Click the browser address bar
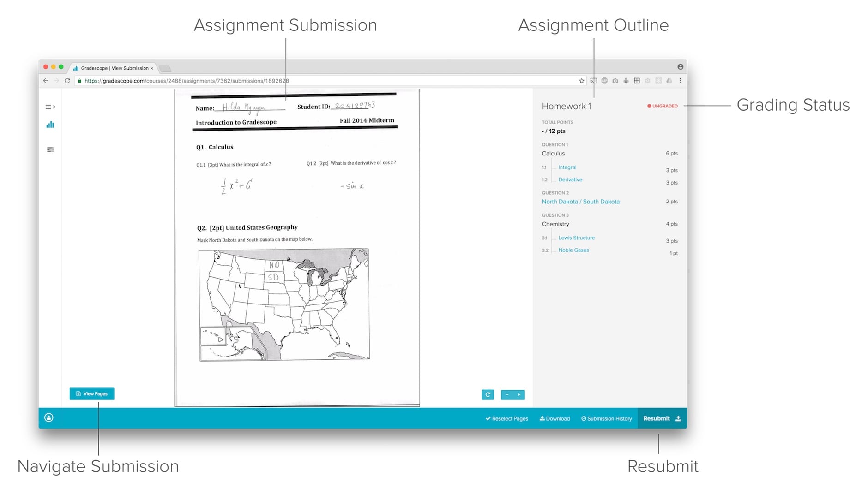This screenshot has height=494, width=868. (x=323, y=81)
